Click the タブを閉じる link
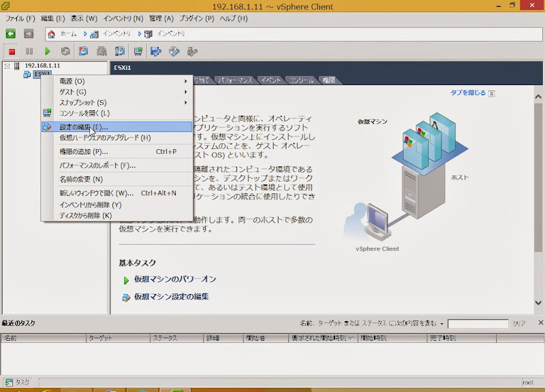This screenshot has height=392, width=545. pyautogui.click(x=468, y=93)
